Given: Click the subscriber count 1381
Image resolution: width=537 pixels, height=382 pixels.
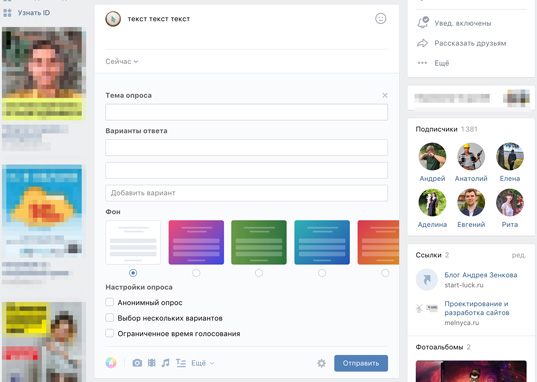Looking at the screenshot, I should click(x=469, y=129).
